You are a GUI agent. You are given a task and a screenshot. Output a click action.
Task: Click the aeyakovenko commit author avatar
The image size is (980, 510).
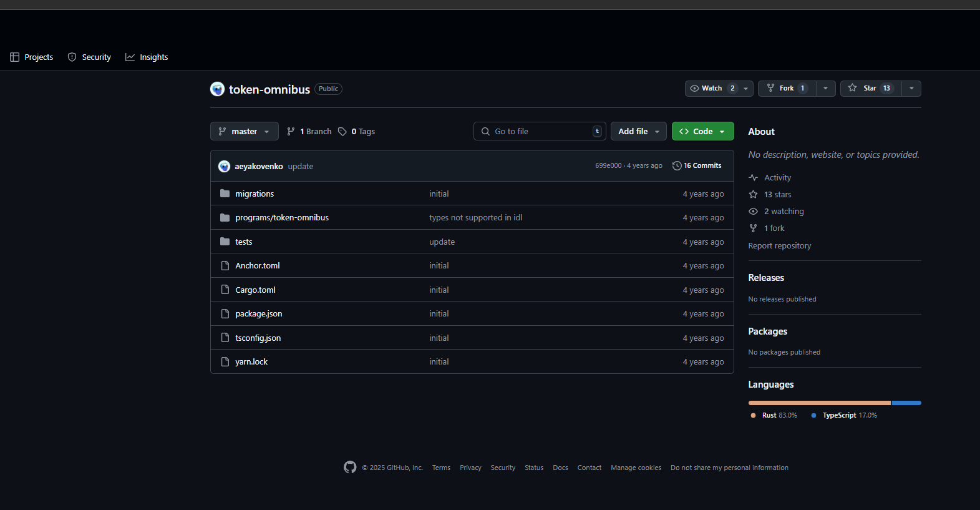pos(224,166)
